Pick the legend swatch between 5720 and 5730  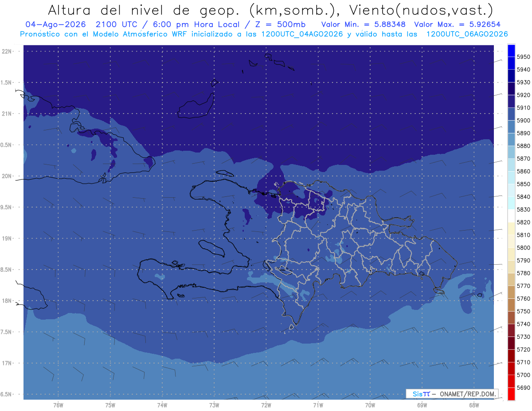tap(511, 344)
